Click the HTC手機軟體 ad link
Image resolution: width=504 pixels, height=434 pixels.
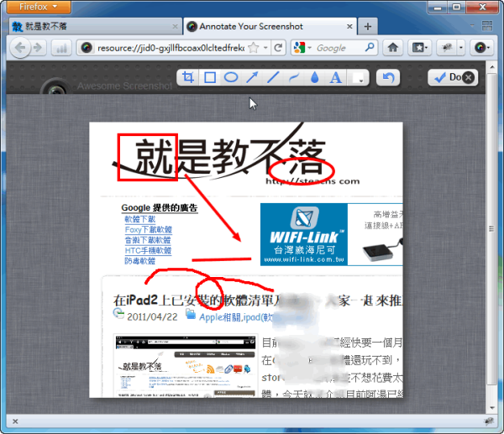[x=148, y=250]
